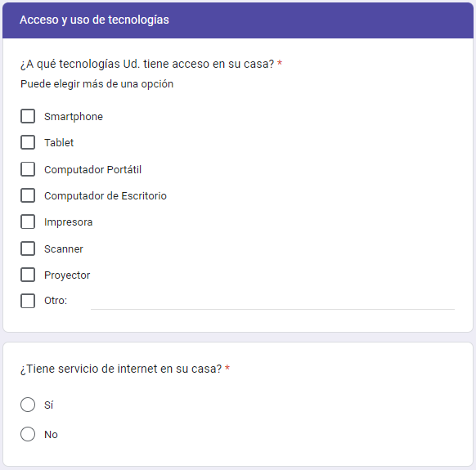The image size is (476, 470).
Task: Select the Sí radio button
Action: pyautogui.click(x=28, y=405)
